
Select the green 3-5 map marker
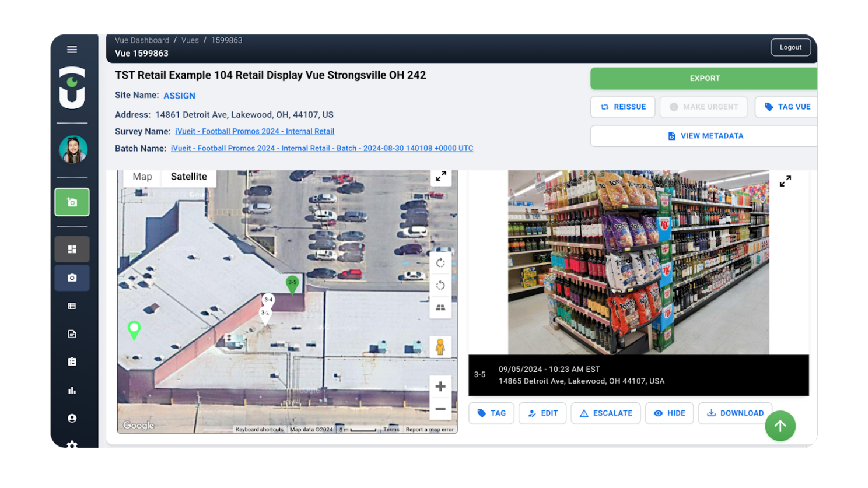click(292, 283)
